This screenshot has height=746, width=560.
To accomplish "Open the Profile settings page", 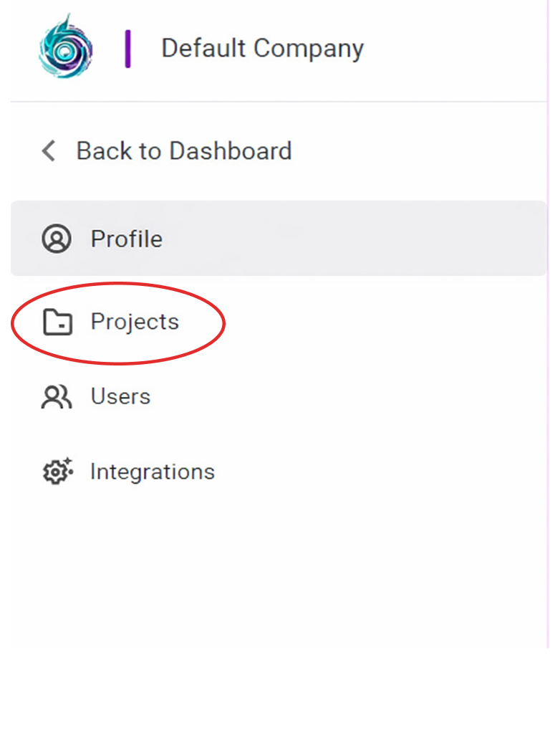I will (x=126, y=239).
